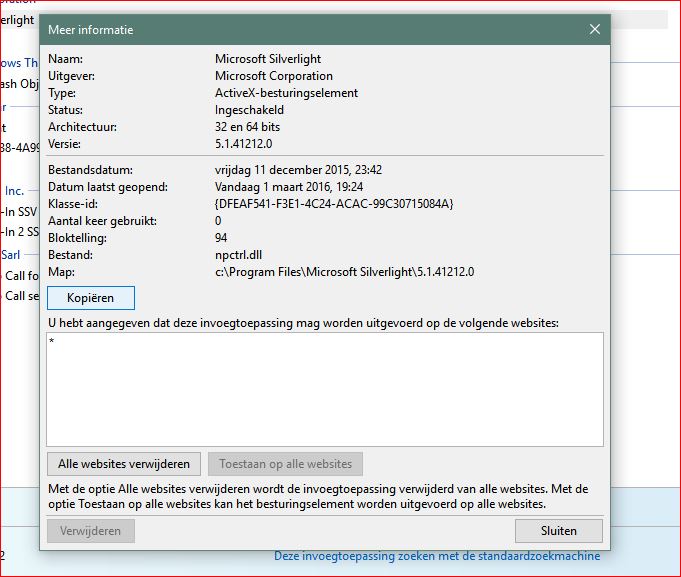Click the Bestand value npctrl.dll

coord(240,255)
